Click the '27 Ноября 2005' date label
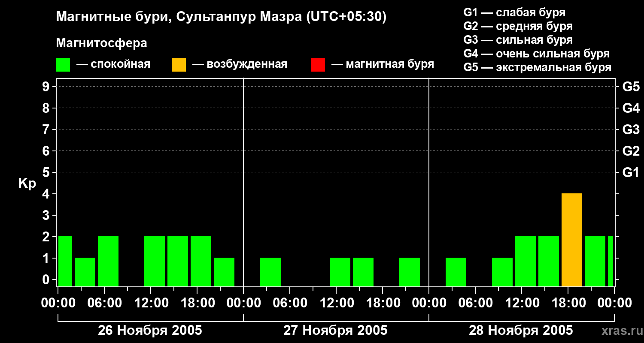Screen dimensions: 644x343 point(335,331)
